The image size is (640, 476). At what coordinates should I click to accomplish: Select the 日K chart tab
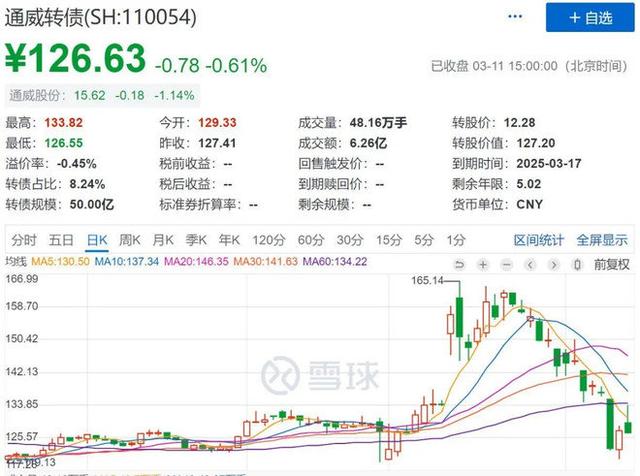point(97,240)
